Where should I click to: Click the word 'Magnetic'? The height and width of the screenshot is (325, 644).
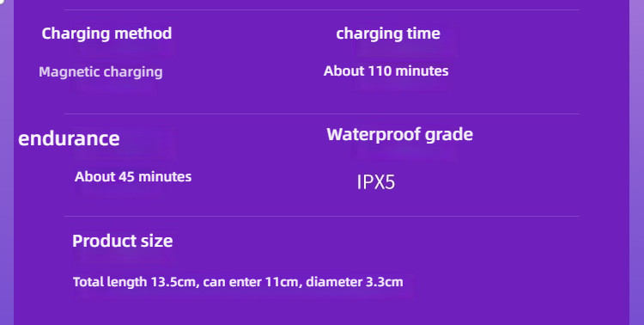click(69, 71)
